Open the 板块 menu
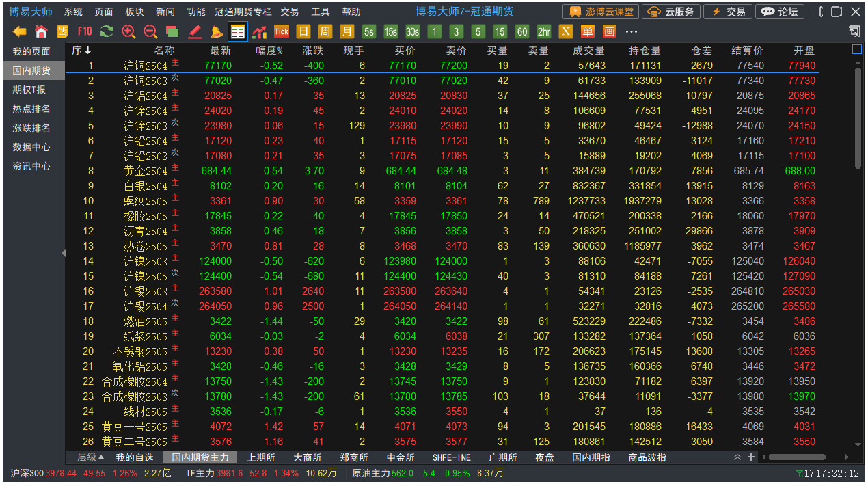868x484 pixels. (135, 12)
